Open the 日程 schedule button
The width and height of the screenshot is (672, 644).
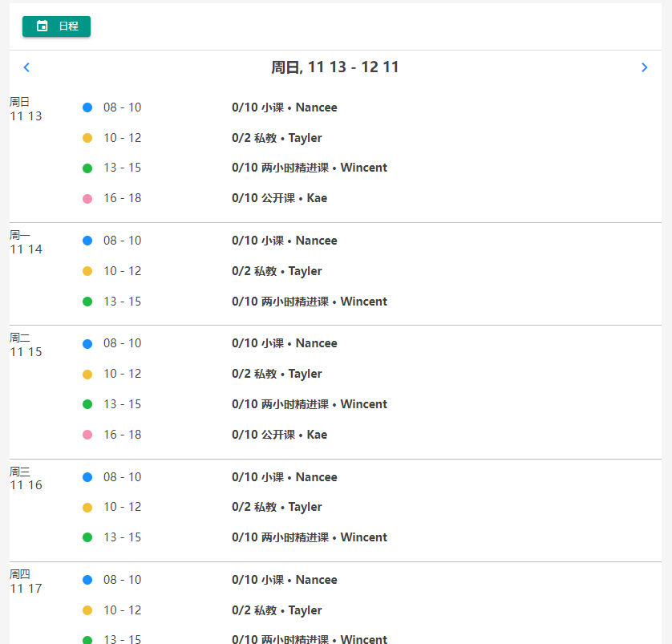coord(56,26)
